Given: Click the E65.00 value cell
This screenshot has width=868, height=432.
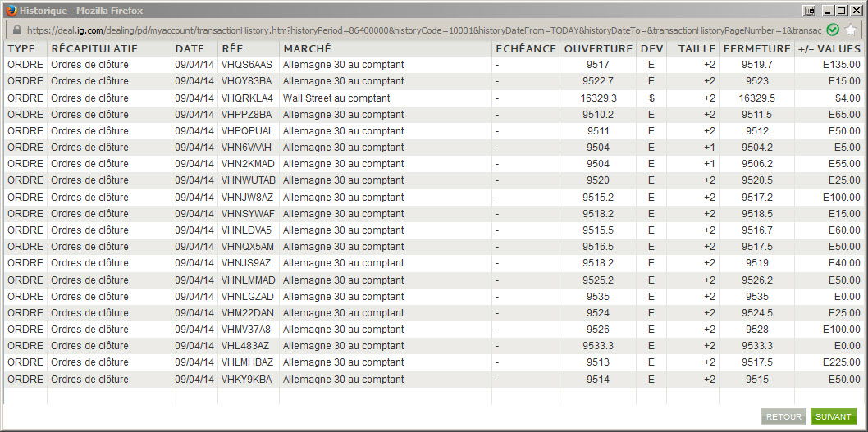Looking at the screenshot, I should point(845,115).
